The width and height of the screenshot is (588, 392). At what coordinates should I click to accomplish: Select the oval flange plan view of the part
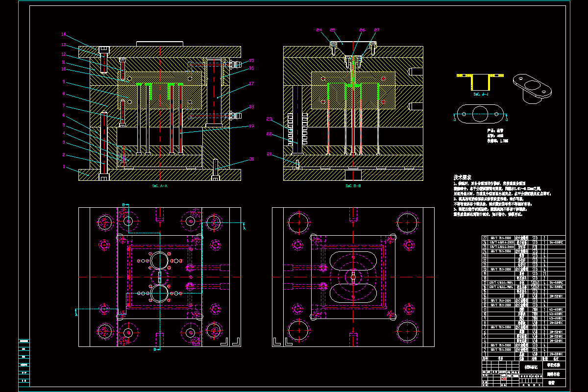coord(481,115)
